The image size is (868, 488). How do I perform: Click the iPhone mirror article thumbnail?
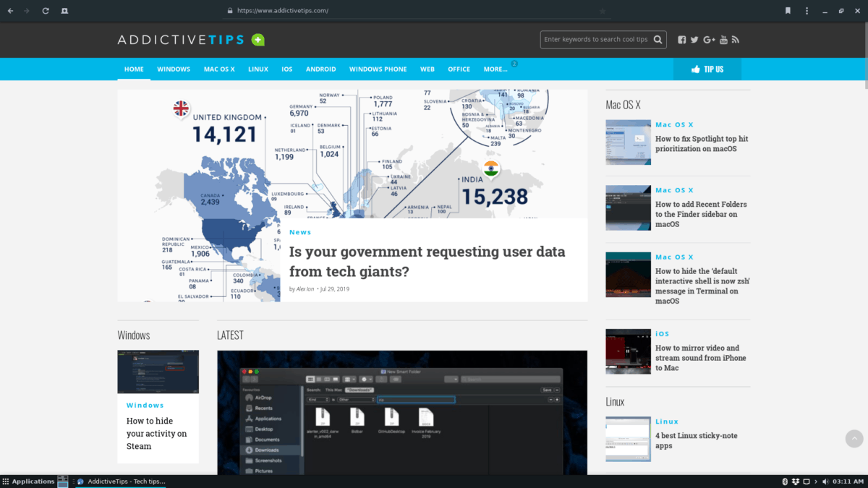(629, 351)
